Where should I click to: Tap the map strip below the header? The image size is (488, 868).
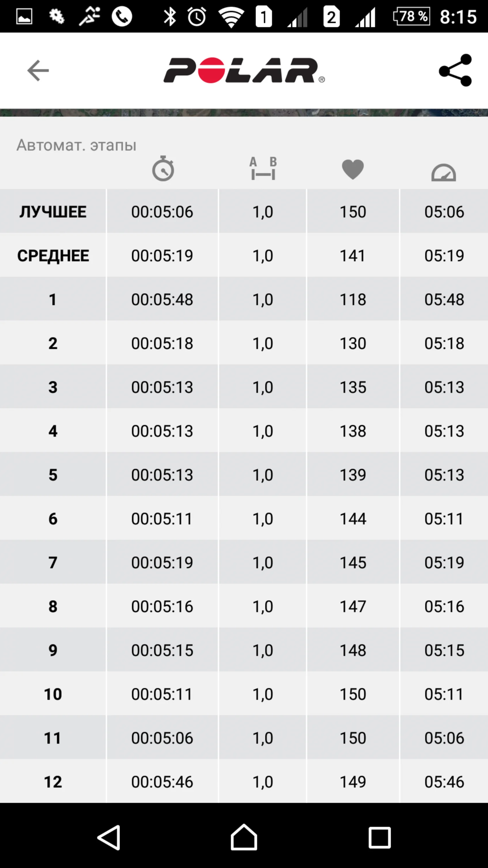pyautogui.click(x=244, y=113)
